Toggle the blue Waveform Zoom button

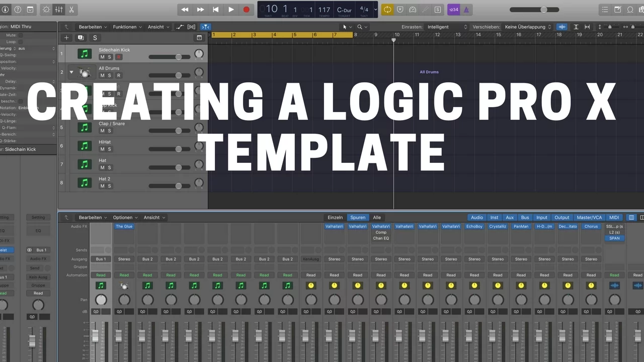[562, 27]
